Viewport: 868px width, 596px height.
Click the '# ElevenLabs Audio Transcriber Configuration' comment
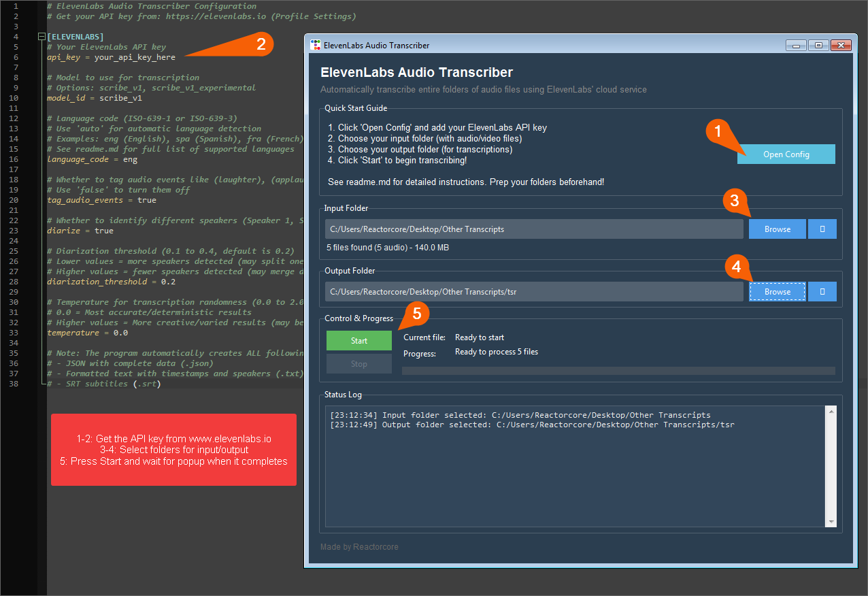152,6
